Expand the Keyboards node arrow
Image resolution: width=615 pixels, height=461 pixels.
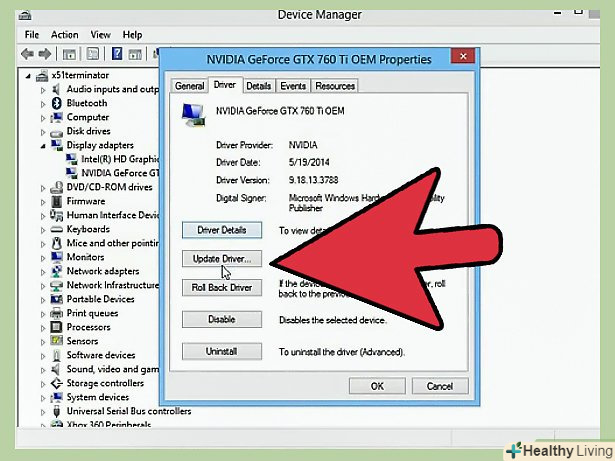tap(43, 230)
